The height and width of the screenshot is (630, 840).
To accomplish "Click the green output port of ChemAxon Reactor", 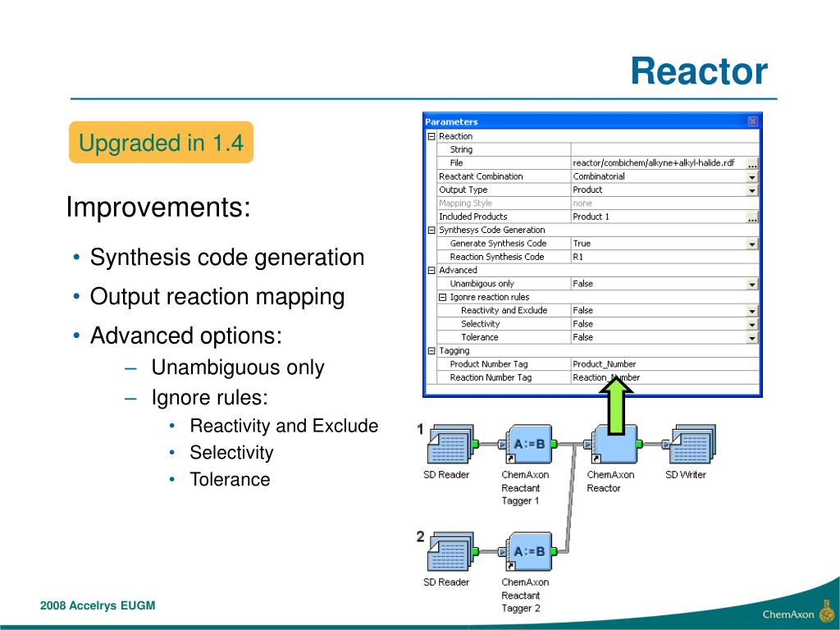I will coord(639,444).
